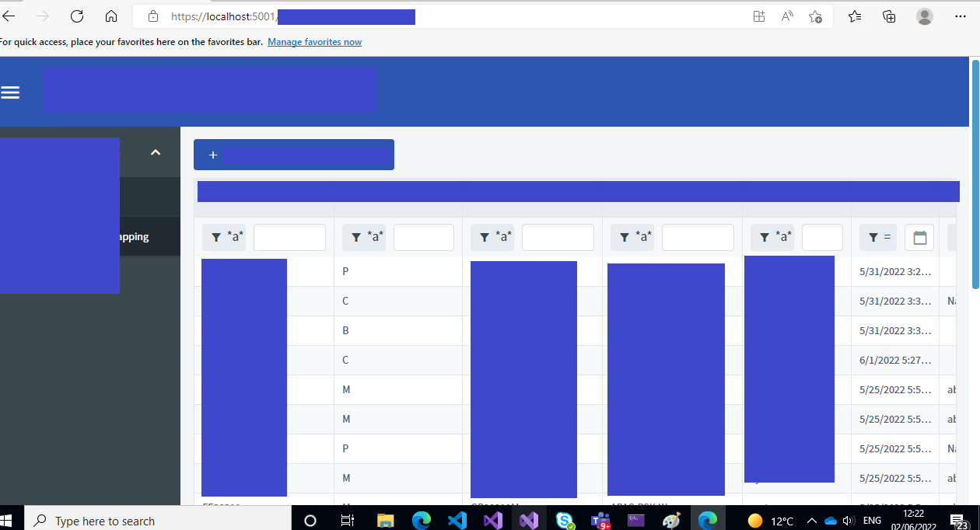This screenshot has width=980, height=530.
Task: Open Microsoft Teams from the taskbar
Action: (x=600, y=520)
